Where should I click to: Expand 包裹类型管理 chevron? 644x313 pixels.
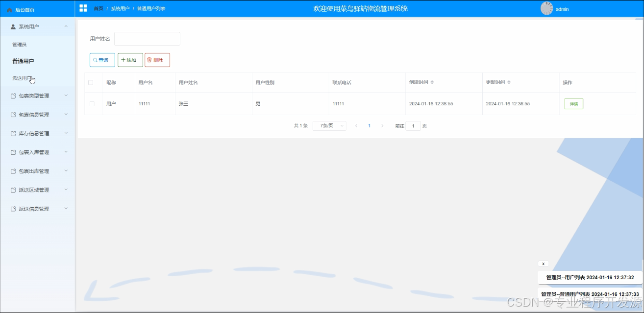(x=66, y=96)
